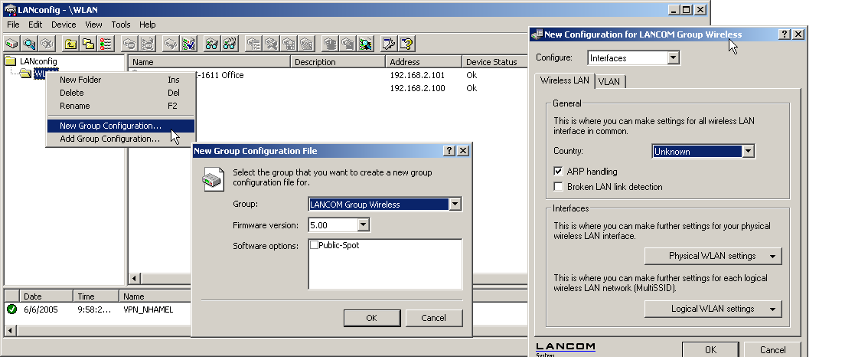This screenshot has height=357, width=868.
Task: Check the Public-Spot software option
Action: [314, 245]
